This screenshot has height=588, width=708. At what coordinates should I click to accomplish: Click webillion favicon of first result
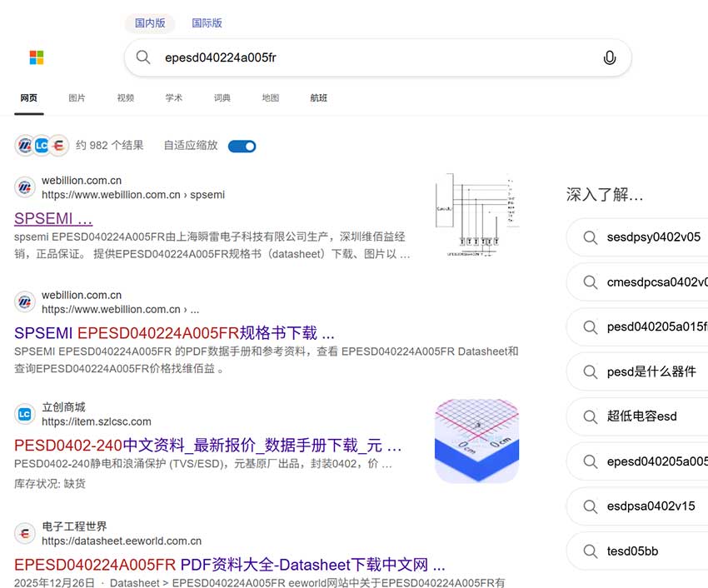[x=25, y=187]
